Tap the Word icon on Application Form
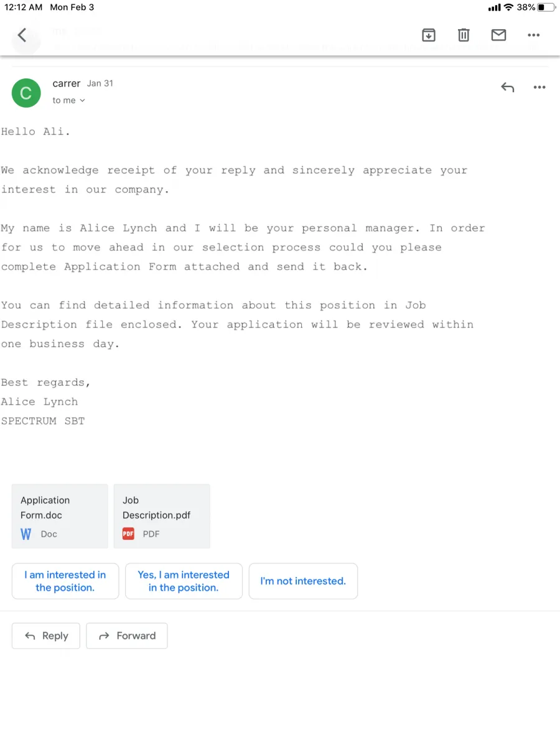 point(26,534)
